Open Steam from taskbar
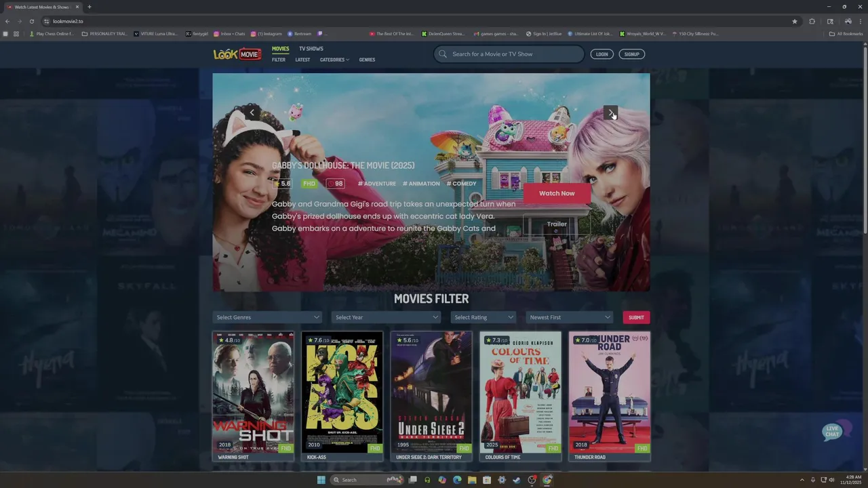This screenshot has height=488, width=868. (517, 480)
